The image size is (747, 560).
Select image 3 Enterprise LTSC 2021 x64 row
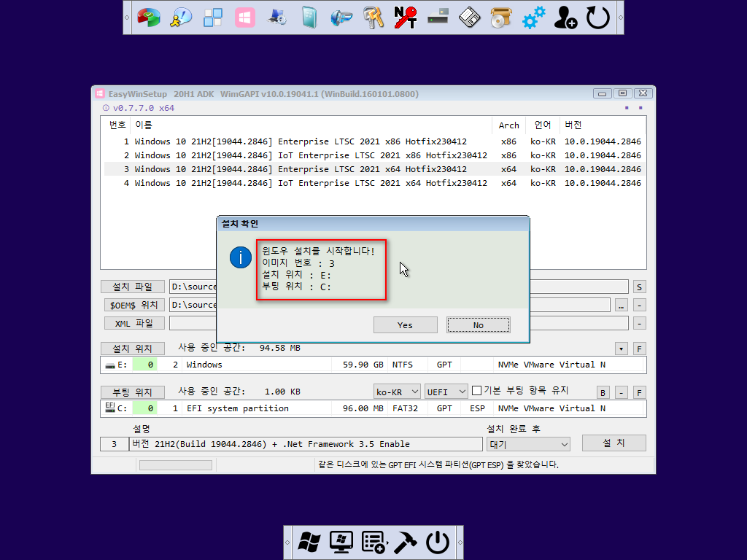click(x=373, y=169)
